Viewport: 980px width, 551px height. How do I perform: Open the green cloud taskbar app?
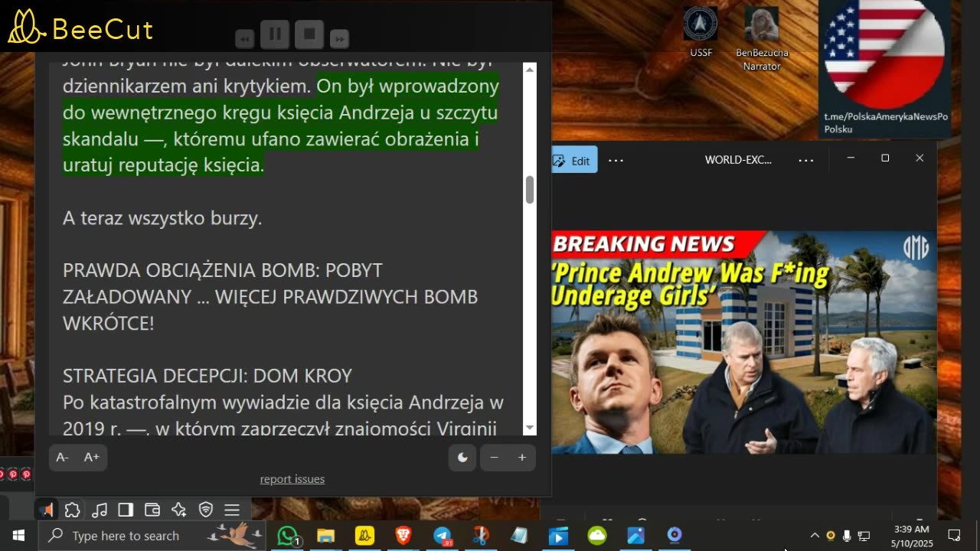tap(597, 536)
